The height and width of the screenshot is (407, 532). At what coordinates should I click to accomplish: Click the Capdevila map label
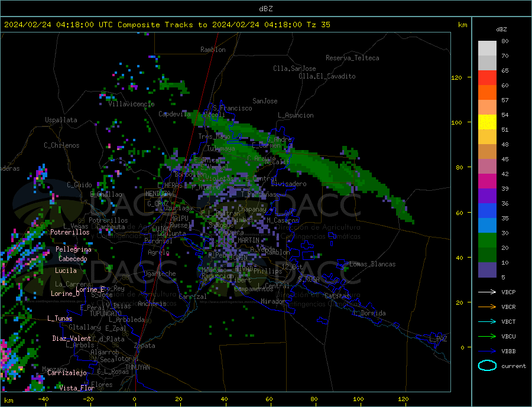[x=174, y=114]
